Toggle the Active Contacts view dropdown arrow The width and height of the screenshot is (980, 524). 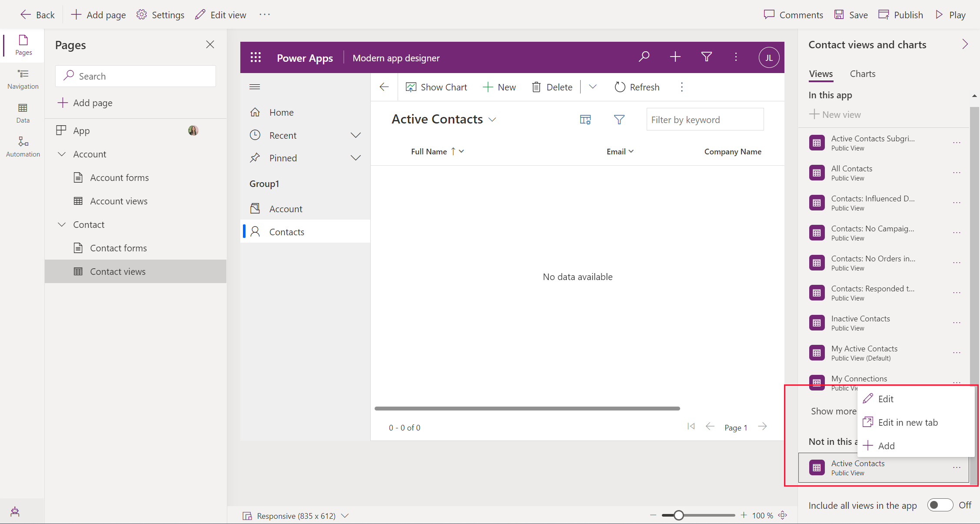point(493,120)
